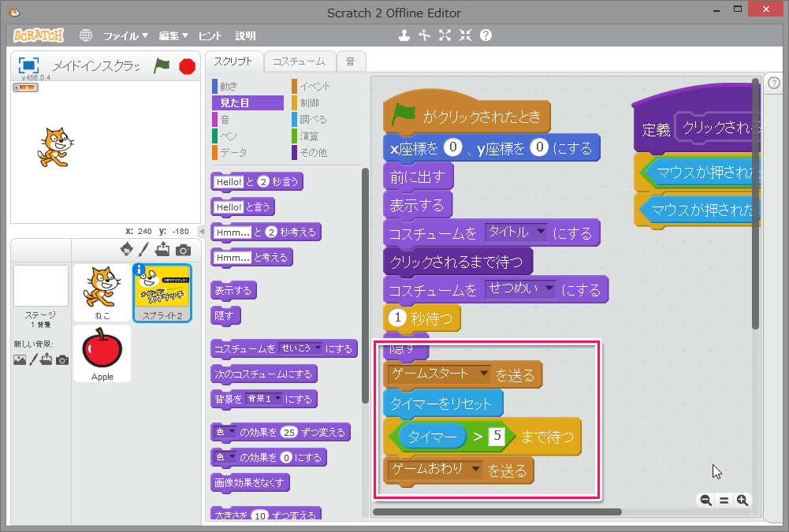Zoom in the scripts area
The height and width of the screenshot is (532, 789).
pos(742,500)
